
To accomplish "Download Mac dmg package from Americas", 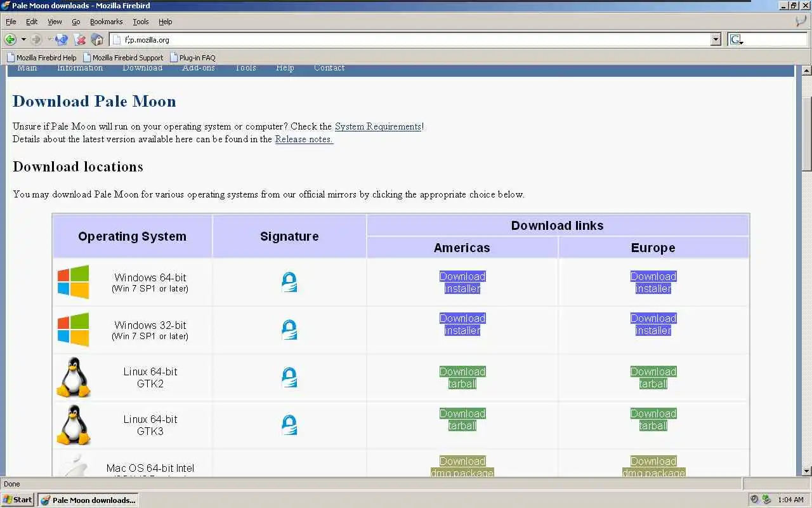I will (462, 467).
